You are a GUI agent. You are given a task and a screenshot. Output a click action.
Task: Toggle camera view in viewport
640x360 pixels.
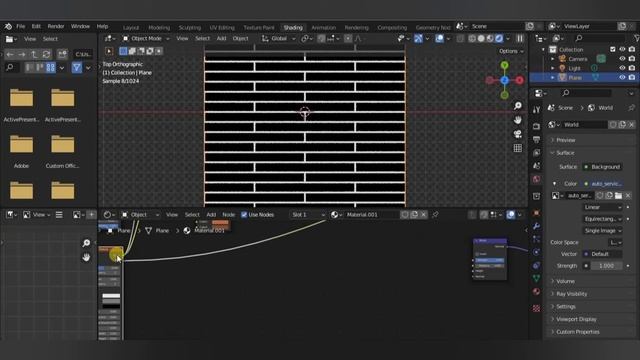tap(518, 134)
